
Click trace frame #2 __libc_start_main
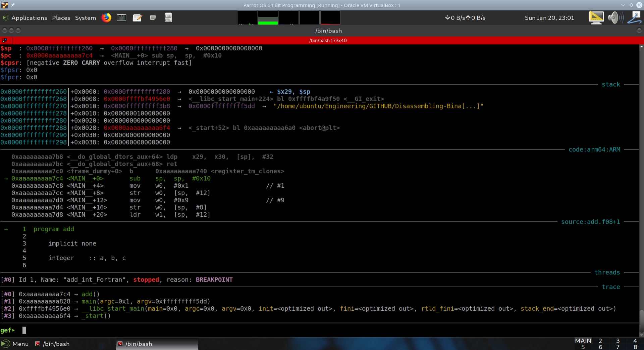(x=308, y=308)
